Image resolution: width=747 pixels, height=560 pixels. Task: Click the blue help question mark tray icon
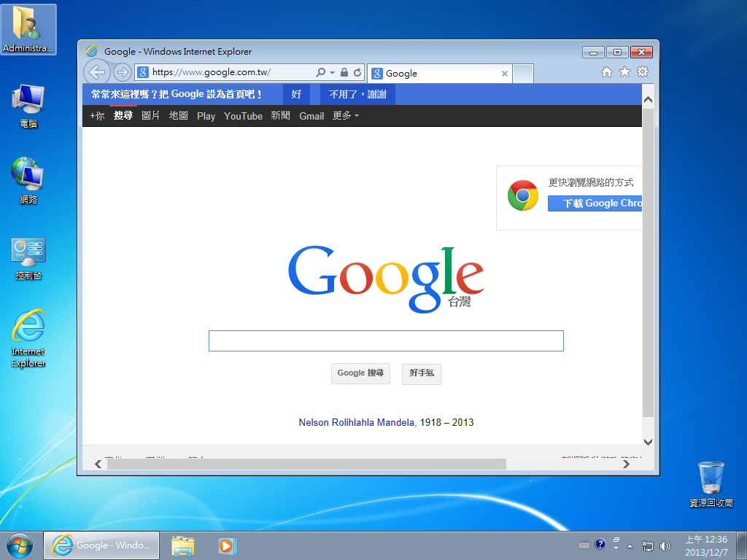pyautogui.click(x=600, y=544)
